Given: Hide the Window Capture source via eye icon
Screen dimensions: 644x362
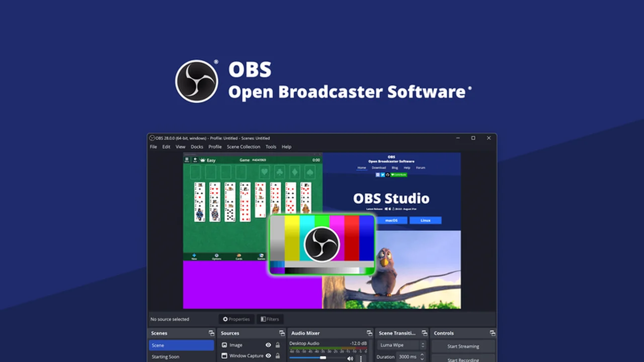Looking at the screenshot, I should (268, 356).
